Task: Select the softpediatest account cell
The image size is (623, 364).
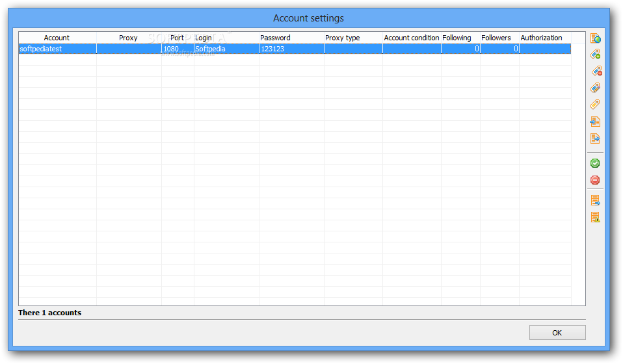Action: [x=57, y=49]
